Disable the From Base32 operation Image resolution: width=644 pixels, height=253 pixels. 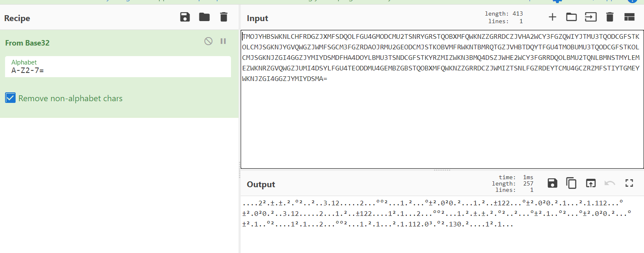pos(208,41)
